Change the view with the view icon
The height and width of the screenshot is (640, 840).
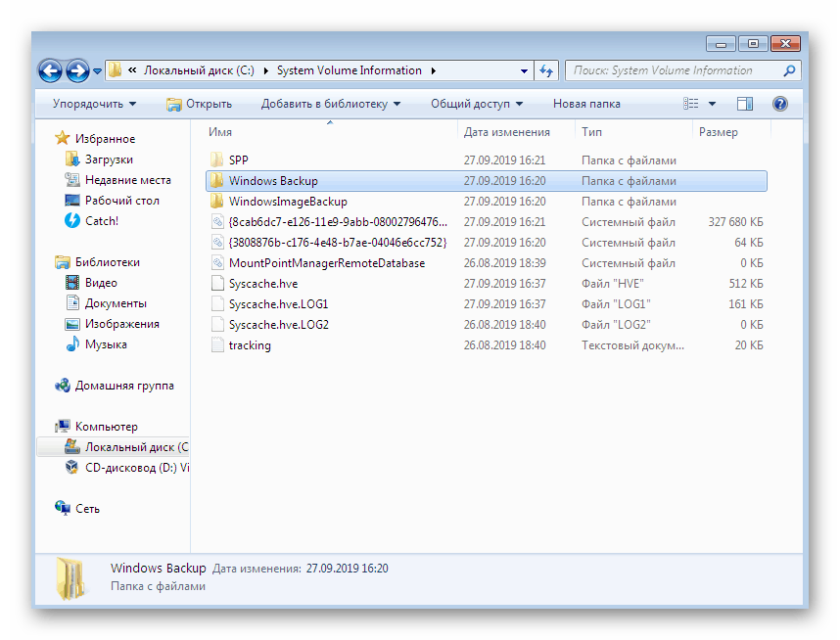(x=691, y=104)
